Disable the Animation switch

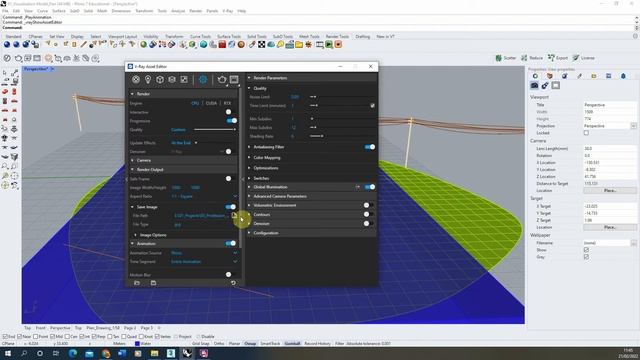coord(231,243)
